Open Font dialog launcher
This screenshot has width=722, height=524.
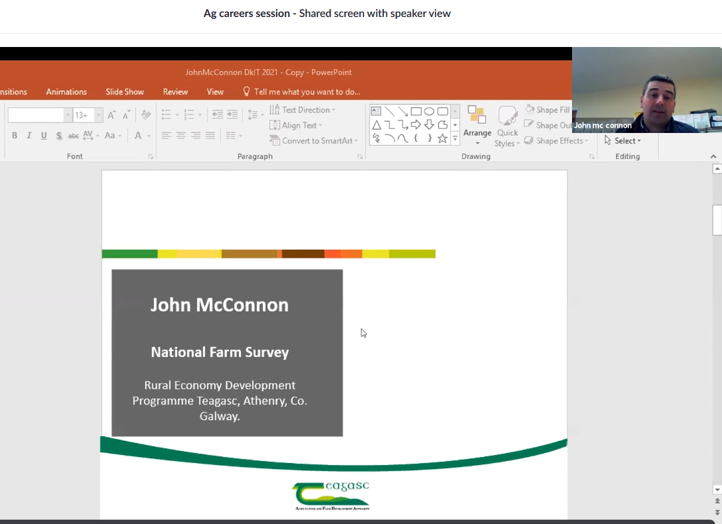(151, 157)
